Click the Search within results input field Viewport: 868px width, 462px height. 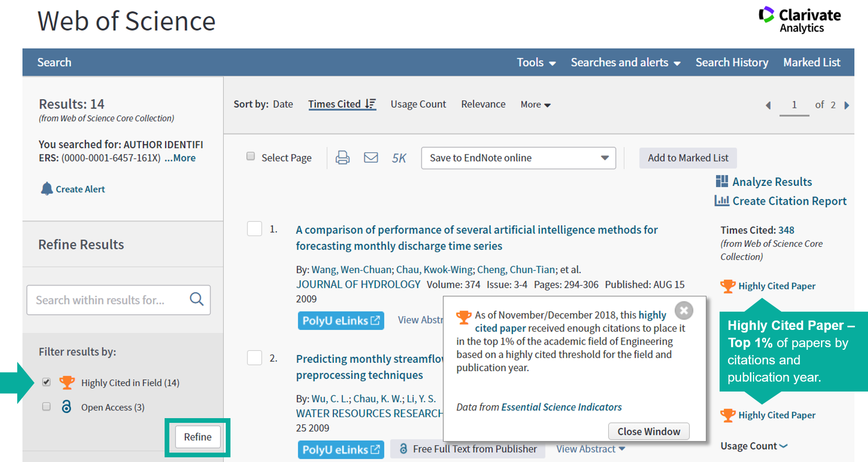(107, 300)
